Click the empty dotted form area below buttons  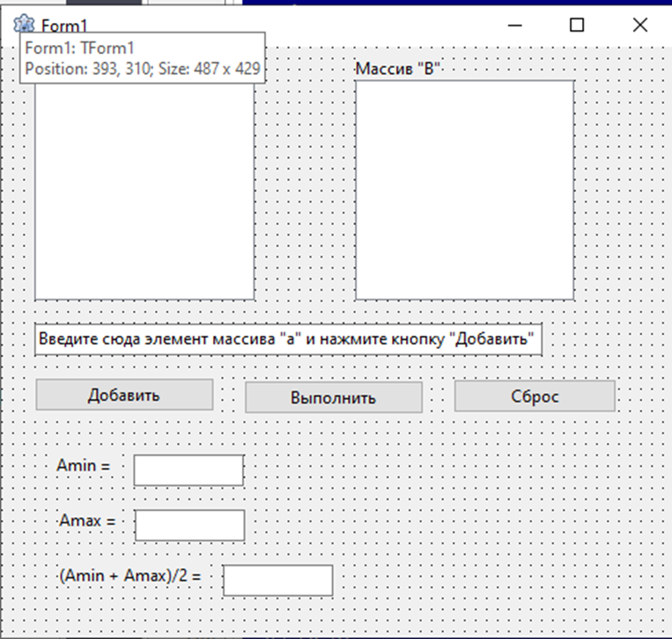coord(471,515)
